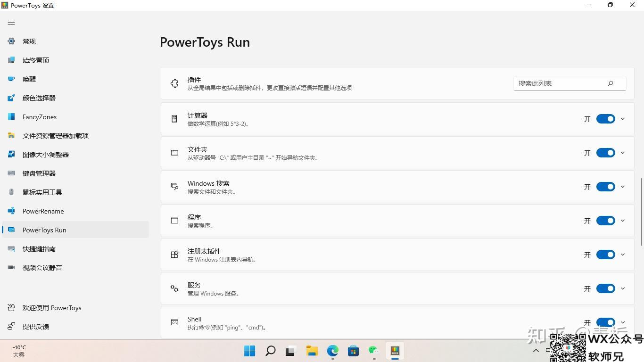The height and width of the screenshot is (362, 644).
Task: Turn off the 文件夹 plugin toggle
Action: (x=606, y=153)
